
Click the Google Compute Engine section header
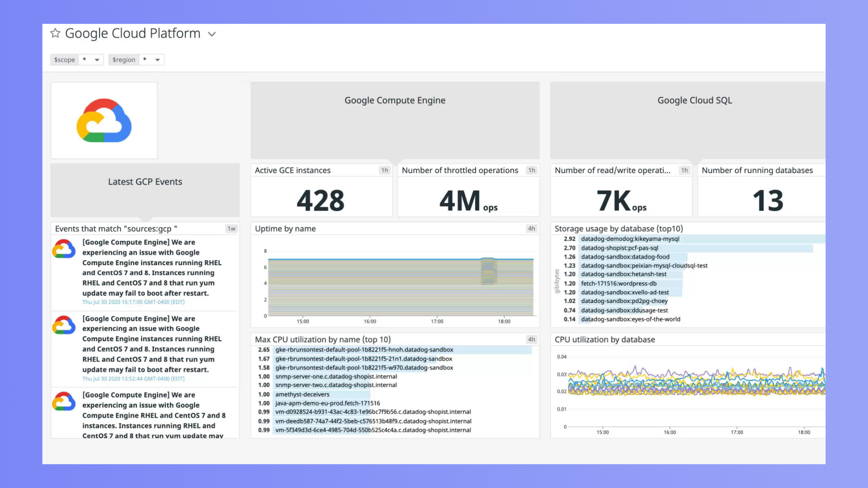[395, 120]
